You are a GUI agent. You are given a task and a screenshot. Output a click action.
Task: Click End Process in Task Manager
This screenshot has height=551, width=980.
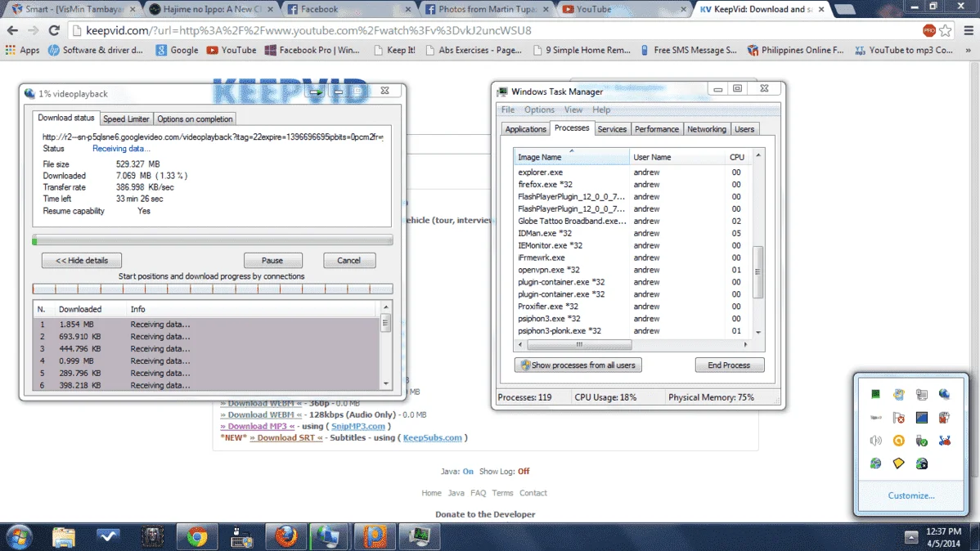[729, 365]
